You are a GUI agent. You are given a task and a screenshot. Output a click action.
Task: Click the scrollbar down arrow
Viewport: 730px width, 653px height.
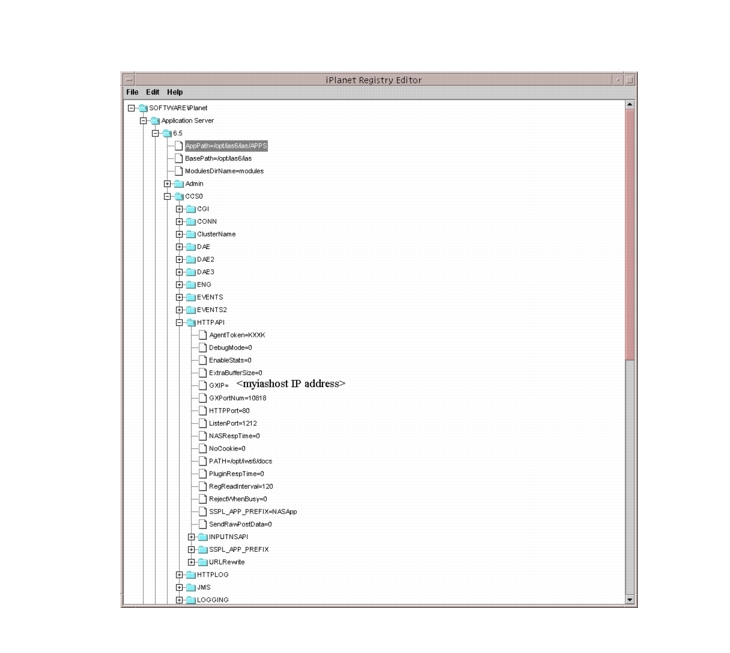[x=629, y=599]
